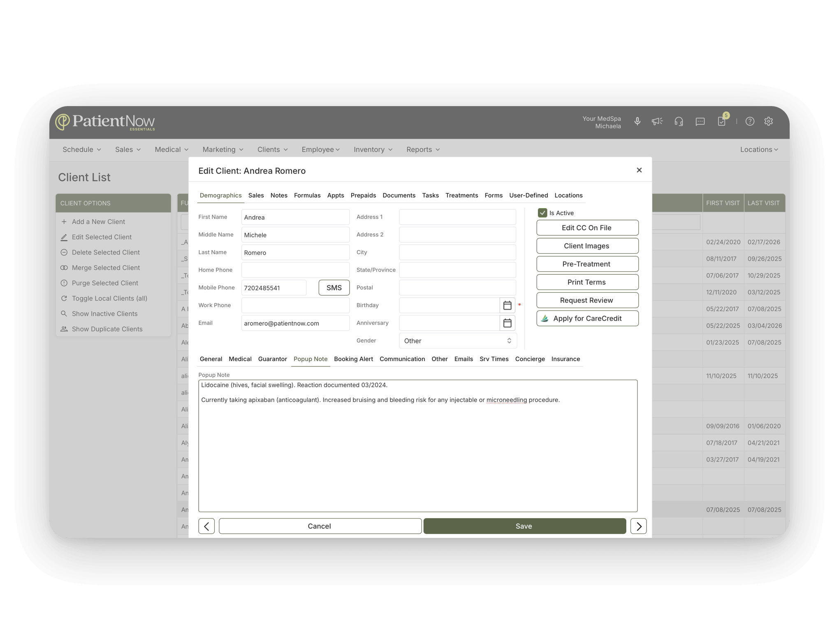839x644 pixels.
Task: Open the megaphone announcements icon
Action: tap(657, 121)
